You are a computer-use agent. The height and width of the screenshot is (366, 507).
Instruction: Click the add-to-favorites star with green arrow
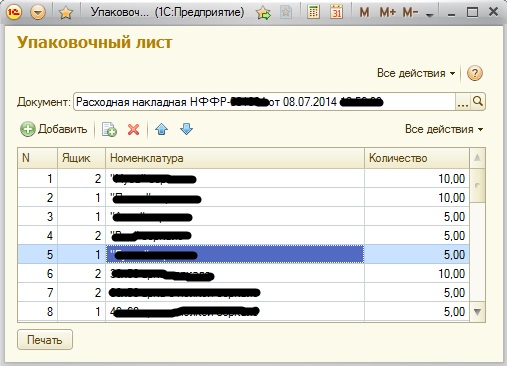[263, 13]
